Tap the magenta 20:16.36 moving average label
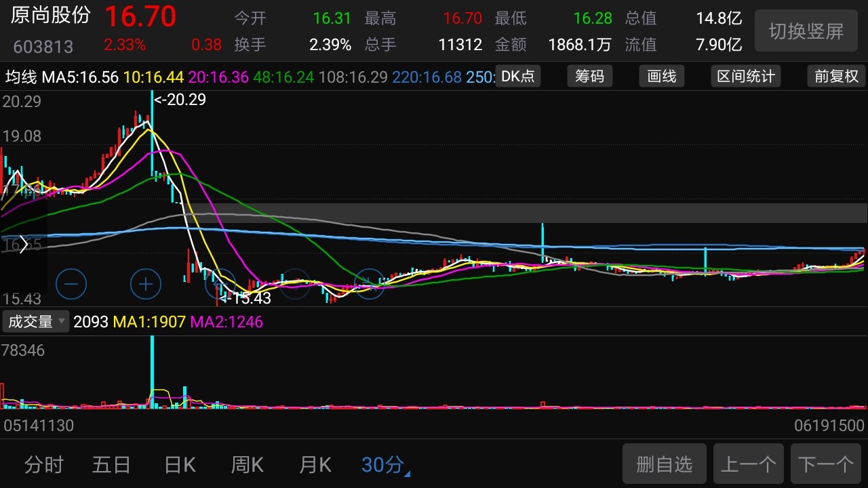The image size is (868, 488). pyautogui.click(x=218, y=77)
